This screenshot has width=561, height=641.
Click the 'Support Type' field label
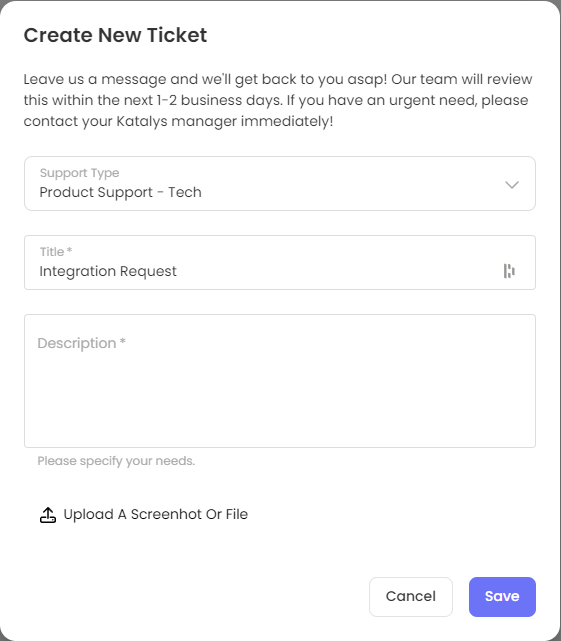79,173
